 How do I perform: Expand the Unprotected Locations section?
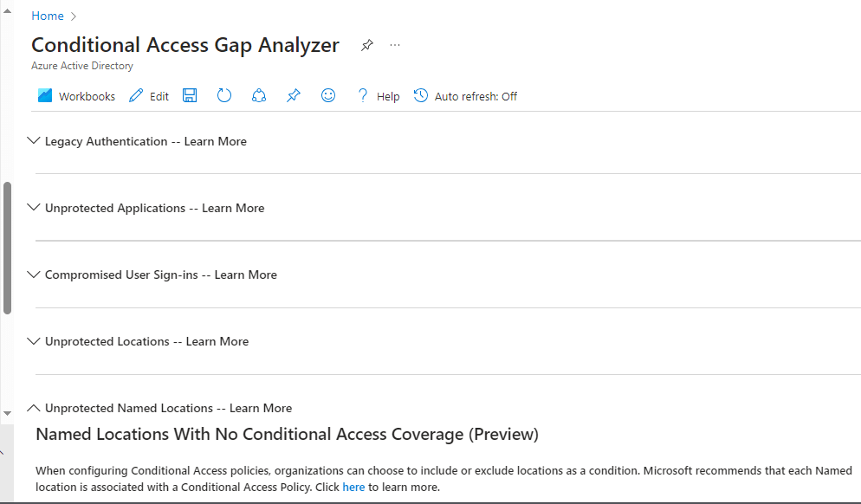[34, 341]
